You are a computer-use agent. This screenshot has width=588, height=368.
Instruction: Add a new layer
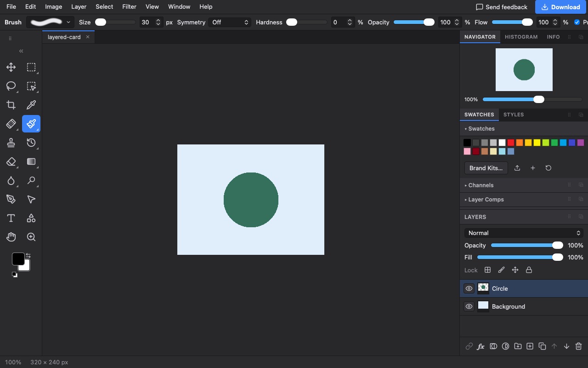click(530, 346)
